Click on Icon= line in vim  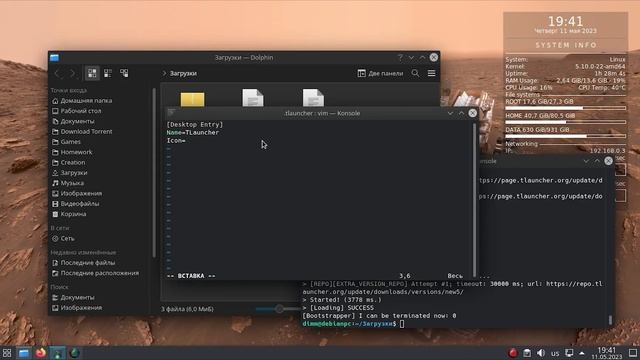(x=176, y=140)
